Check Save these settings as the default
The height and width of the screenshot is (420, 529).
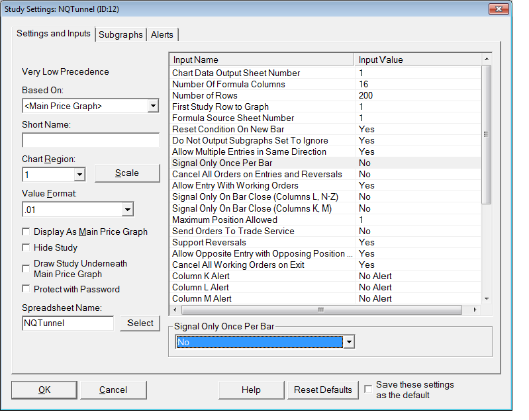point(368,390)
